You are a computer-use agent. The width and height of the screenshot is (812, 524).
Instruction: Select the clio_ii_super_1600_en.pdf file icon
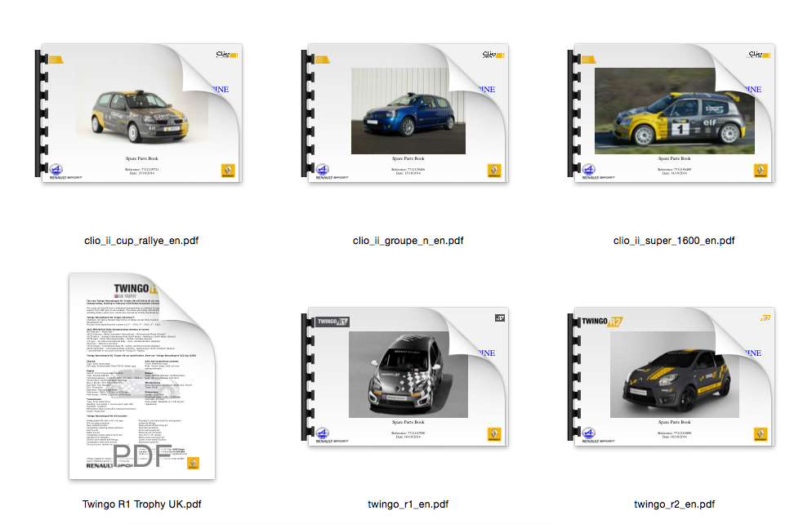tap(671, 113)
